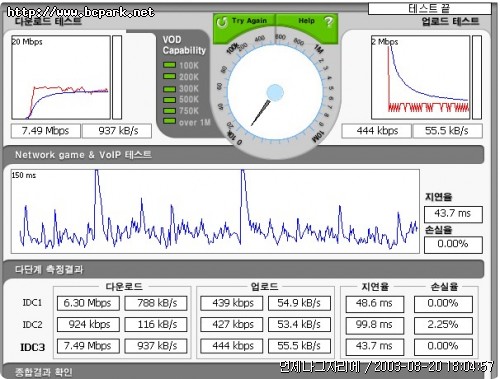The width and height of the screenshot is (500, 379).
Task: Click the 다운로드 column group heading in the results table
Action: 124,286
